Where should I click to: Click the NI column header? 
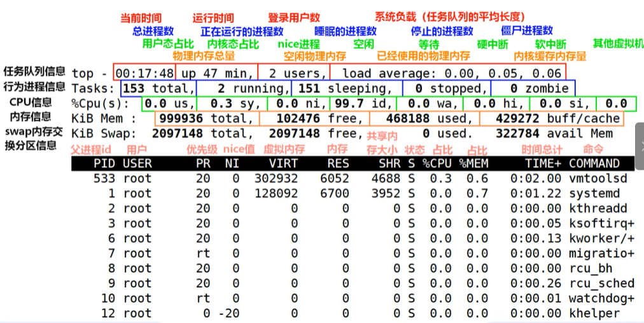tap(232, 163)
